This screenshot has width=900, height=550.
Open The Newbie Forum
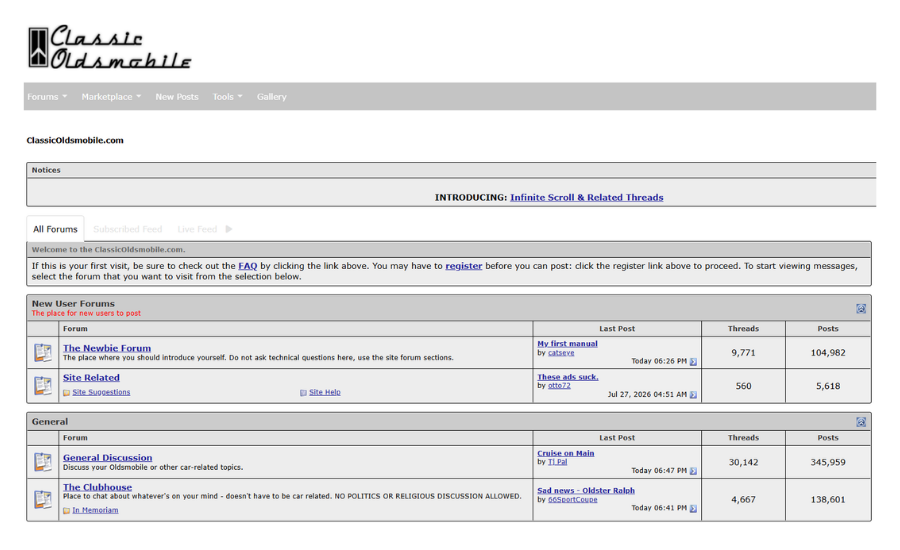pyautogui.click(x=107, y=348)
